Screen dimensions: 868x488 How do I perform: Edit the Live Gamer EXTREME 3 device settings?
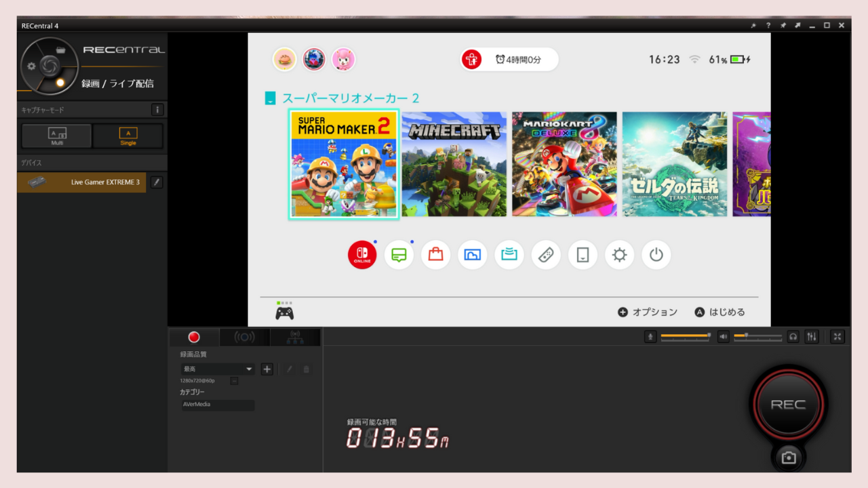pyautogui.click(x=157, y=182)
